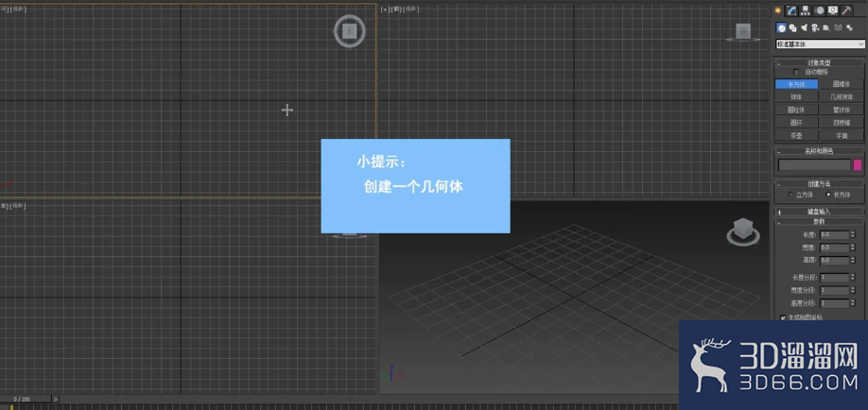Click the top viewport ViewCube

pos(349,30)
